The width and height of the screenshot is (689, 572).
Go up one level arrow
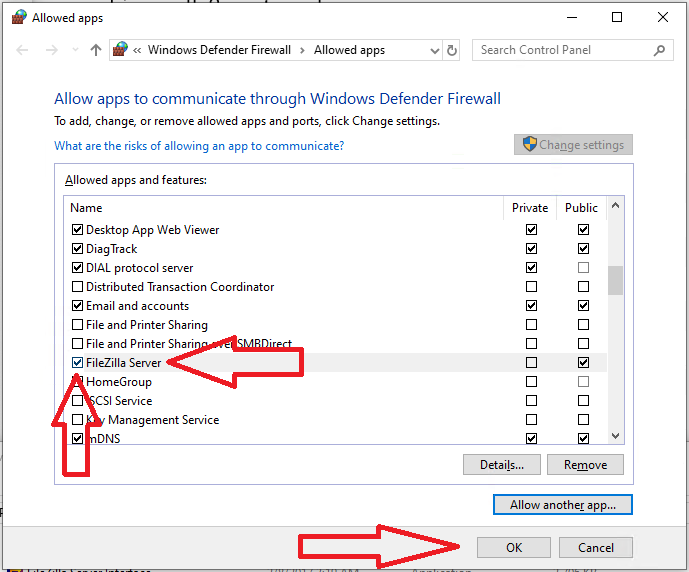point(96,50)
